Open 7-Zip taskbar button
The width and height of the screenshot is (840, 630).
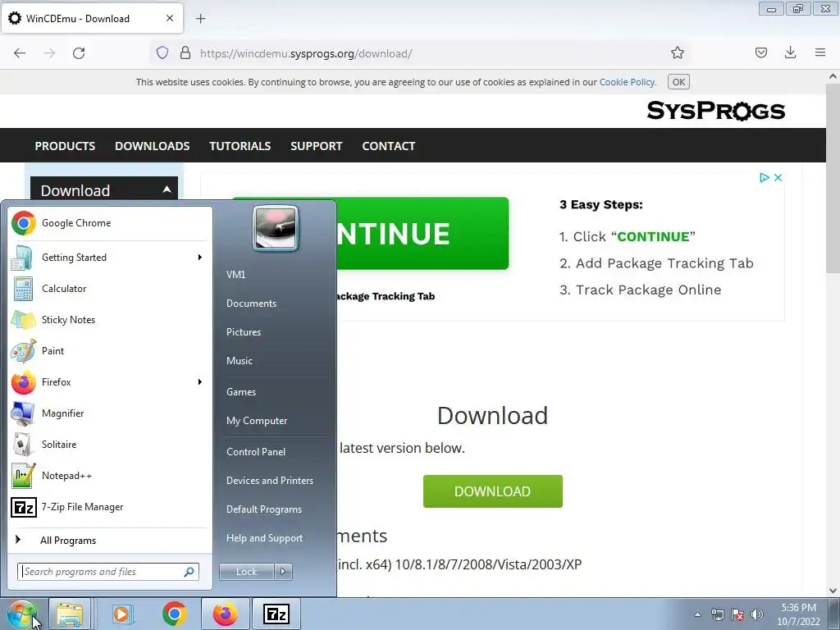[x=276, y=614]
